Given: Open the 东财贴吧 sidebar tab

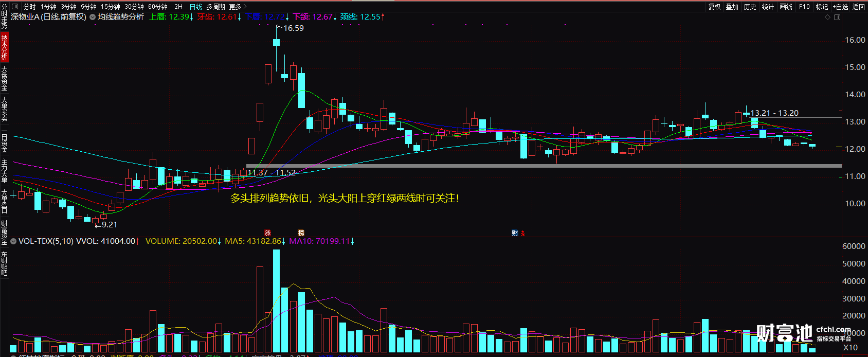Looking at the screenshot, I should 4,263.
